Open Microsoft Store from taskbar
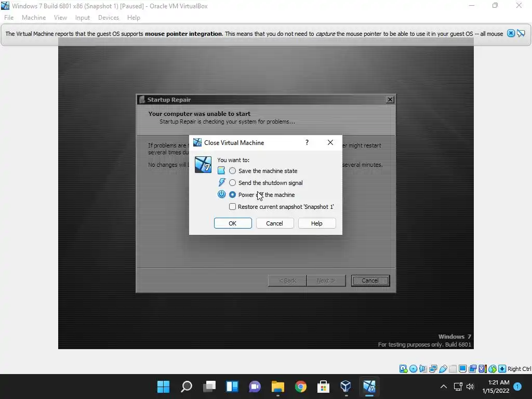This screenshot has width=532, height=399. coord(323,387)
